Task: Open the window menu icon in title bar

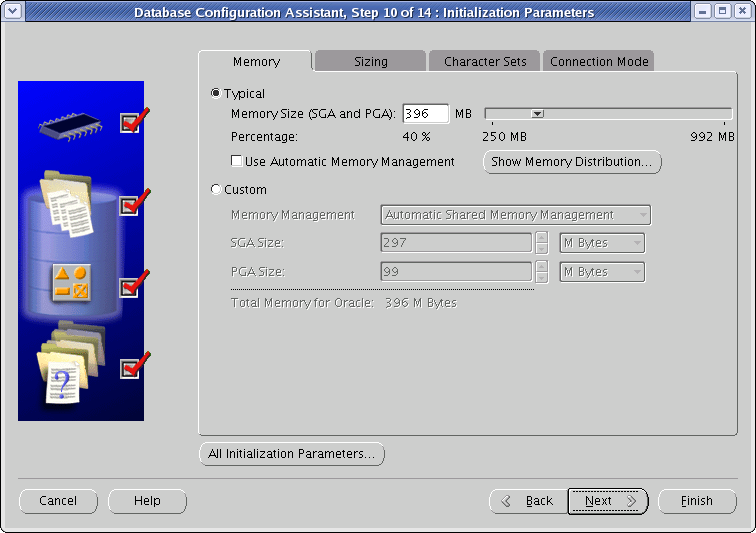Action: (12, 11)
